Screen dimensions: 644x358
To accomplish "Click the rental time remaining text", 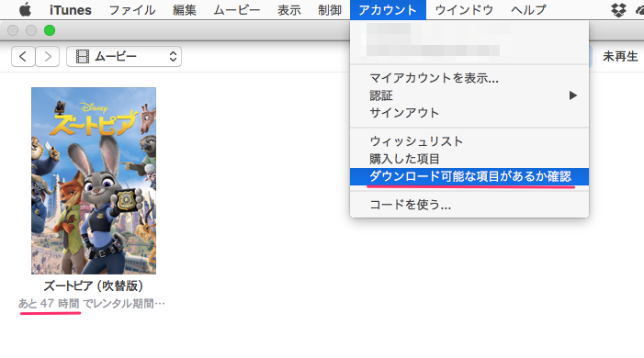I will click(92, 304).
